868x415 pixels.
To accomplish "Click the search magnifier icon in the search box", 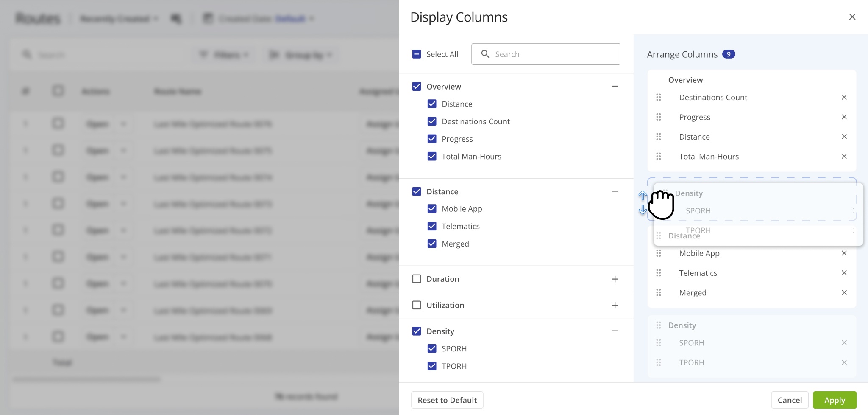I will 486,54.
